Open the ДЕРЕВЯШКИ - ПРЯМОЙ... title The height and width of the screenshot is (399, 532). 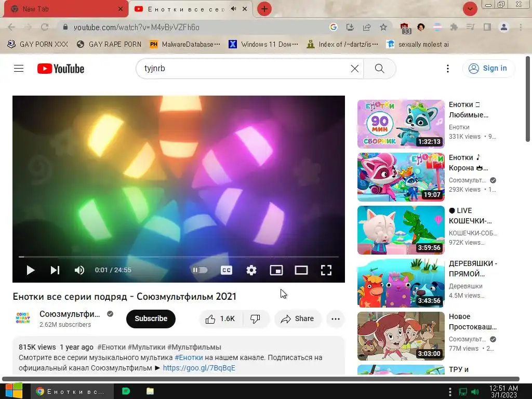(473, 269)
